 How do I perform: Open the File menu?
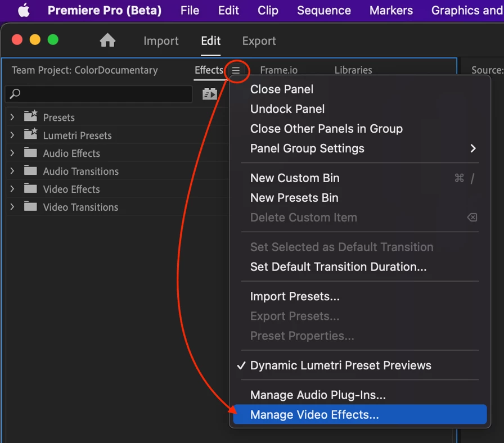[x=190, y=10]
